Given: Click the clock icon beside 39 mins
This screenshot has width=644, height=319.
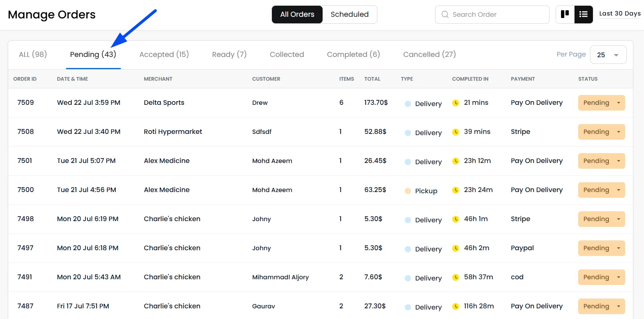Looking at the screenshot, I should click(x=456, y=132).
